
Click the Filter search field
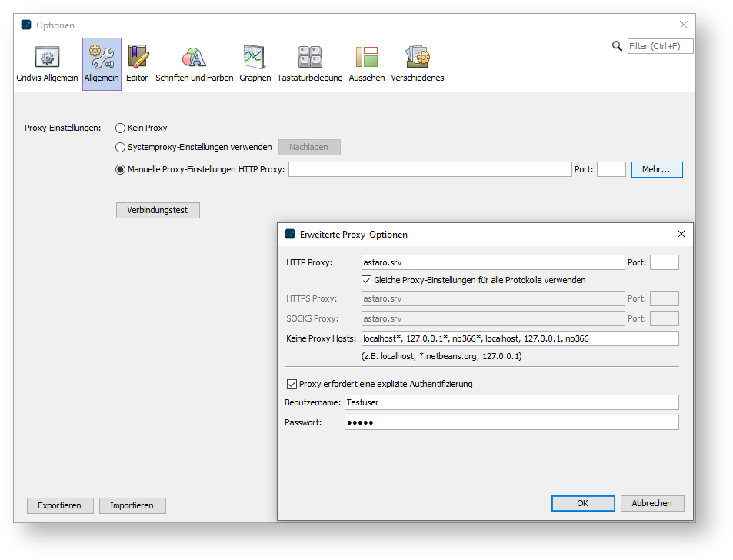coord(660,46)
